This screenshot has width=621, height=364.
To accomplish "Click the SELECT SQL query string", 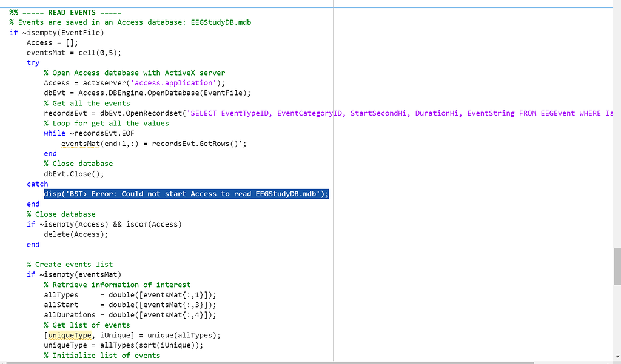I will tap(303, 113).
